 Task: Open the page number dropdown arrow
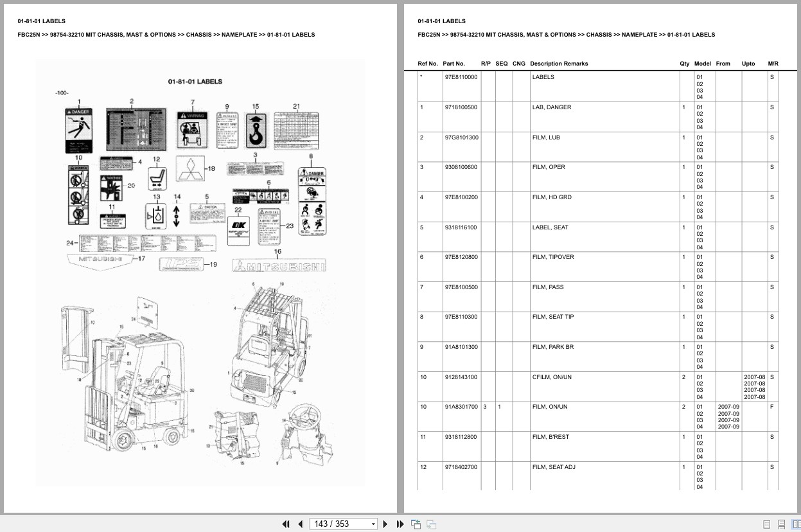[x=373, y=524]
